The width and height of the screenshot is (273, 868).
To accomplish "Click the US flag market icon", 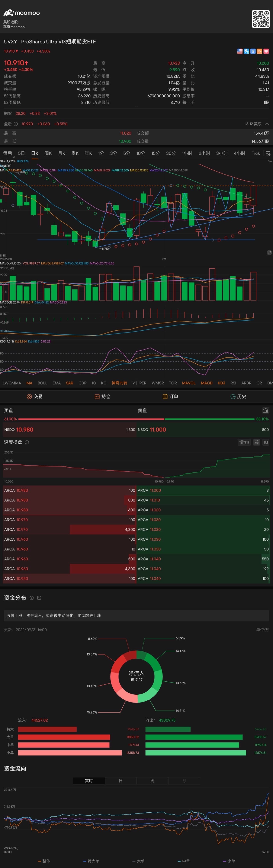I will tap(240, 51).
